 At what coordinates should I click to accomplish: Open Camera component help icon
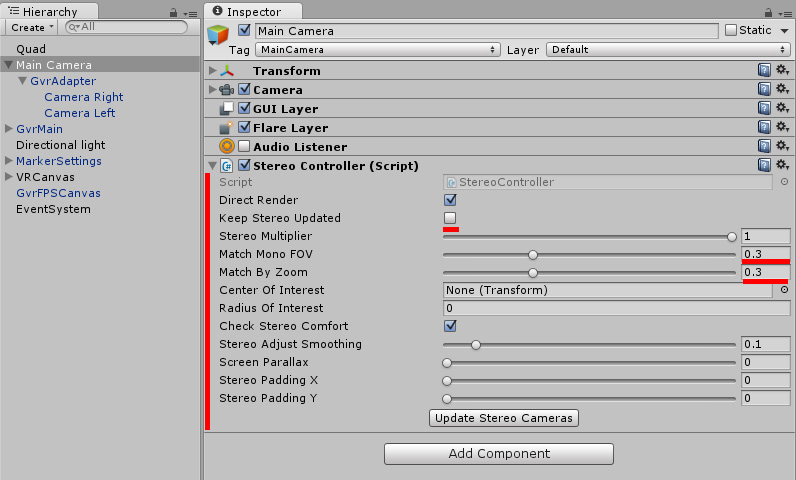click(x=764, y=89)
